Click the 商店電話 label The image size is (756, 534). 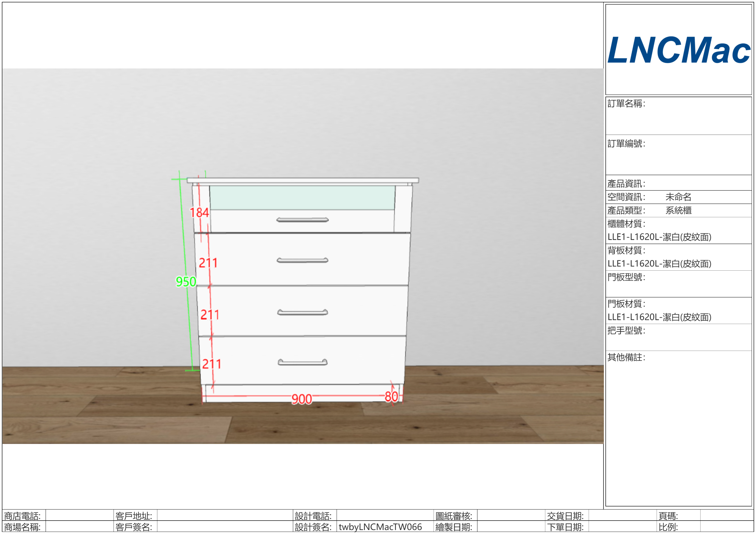pyautogui.click(x=22, y=516)
